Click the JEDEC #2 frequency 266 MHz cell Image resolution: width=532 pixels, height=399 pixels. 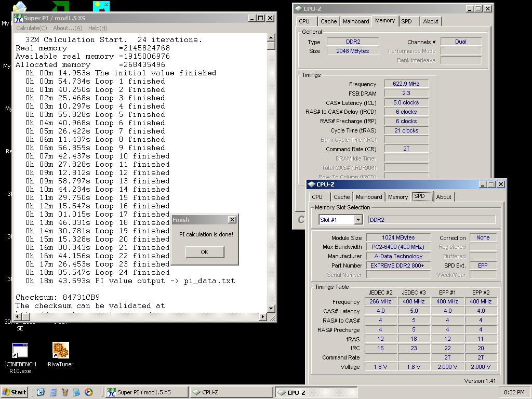pyautogui.click(x=381, y=301)
